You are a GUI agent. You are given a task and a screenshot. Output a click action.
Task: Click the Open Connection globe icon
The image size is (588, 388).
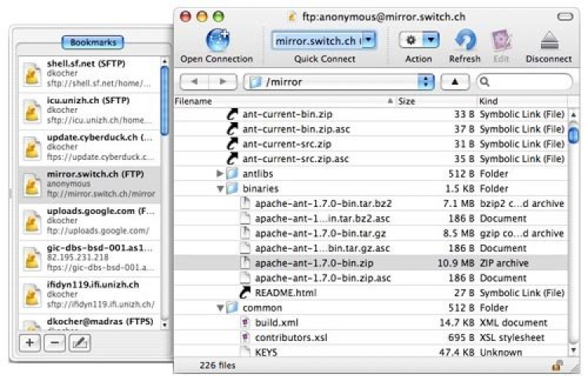click(217, 39)
